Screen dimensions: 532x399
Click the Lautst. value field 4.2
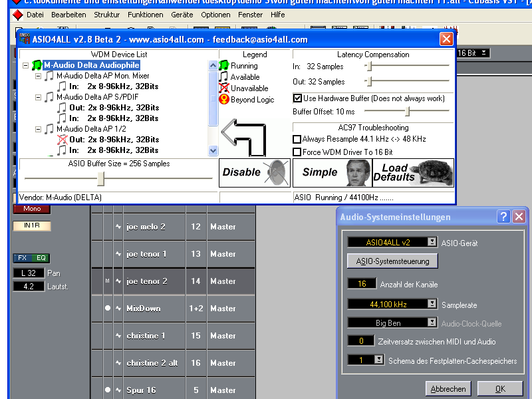coord(29,287)
